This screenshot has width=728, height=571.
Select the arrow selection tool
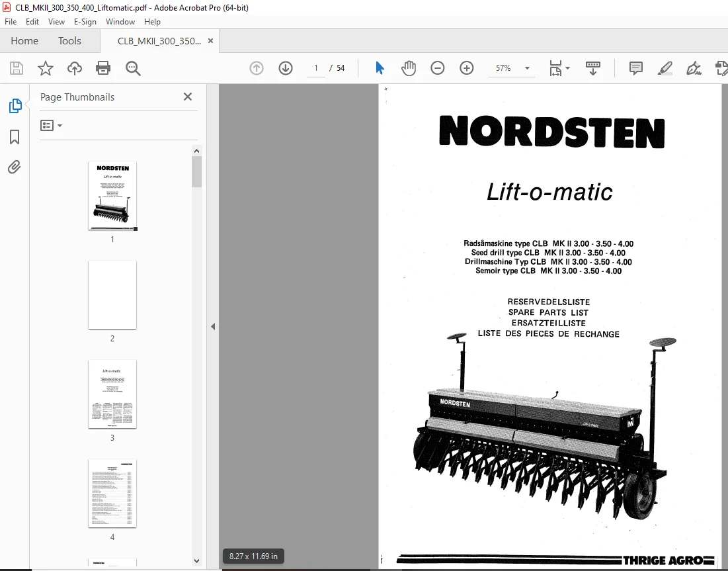click(380, 68)
